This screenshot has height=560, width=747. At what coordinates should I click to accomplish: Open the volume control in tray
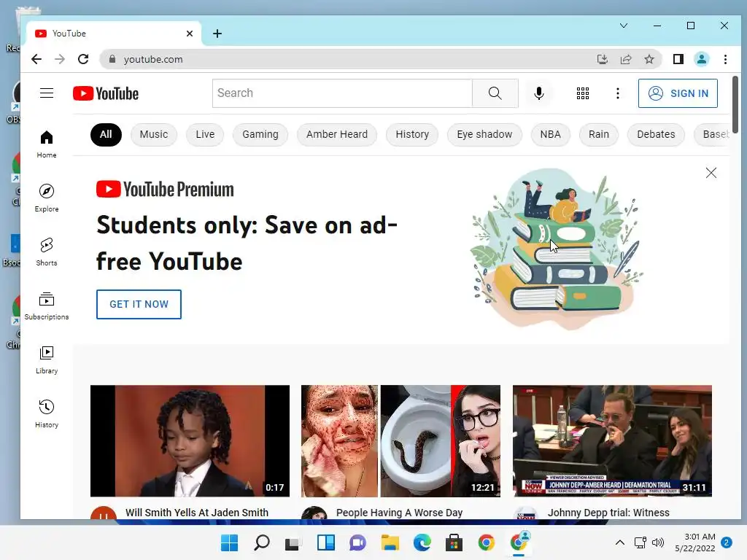(658, 542)
